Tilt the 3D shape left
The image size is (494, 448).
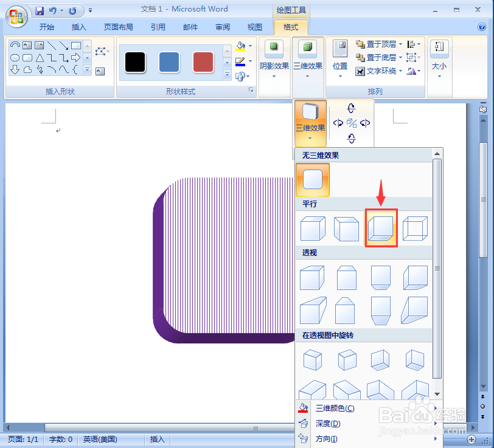tap(338, 123)
